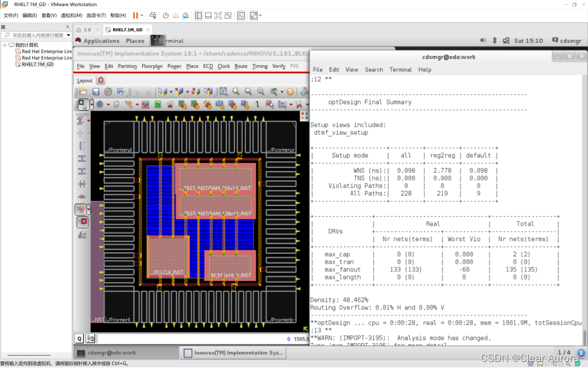
Task: Toggle the VMware library sidebar view icon
Action: [198, 16]
